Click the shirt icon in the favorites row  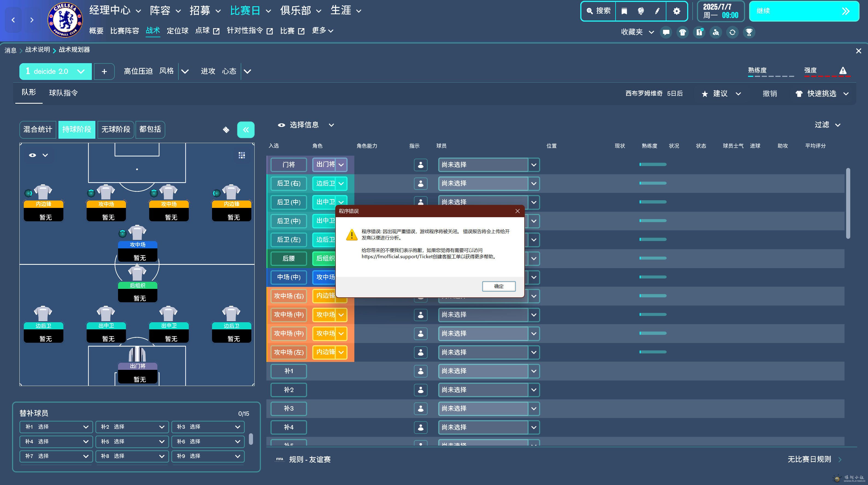pos(682,32)
